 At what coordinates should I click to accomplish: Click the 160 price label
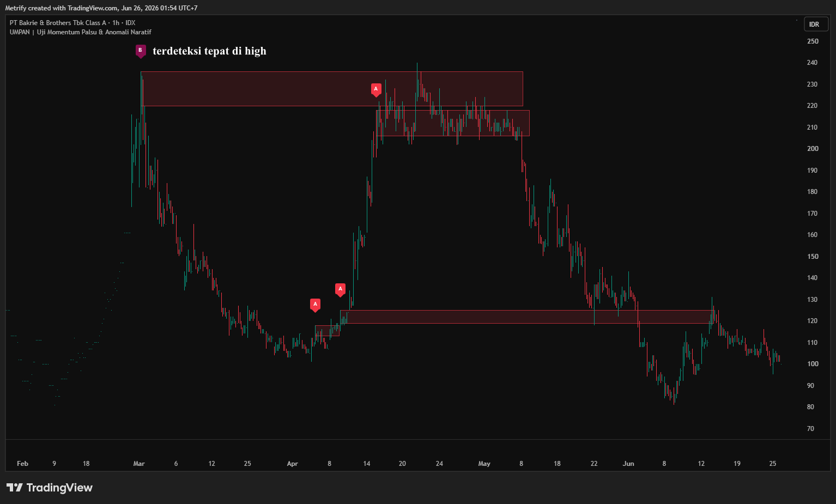click(x=812, y=235)
